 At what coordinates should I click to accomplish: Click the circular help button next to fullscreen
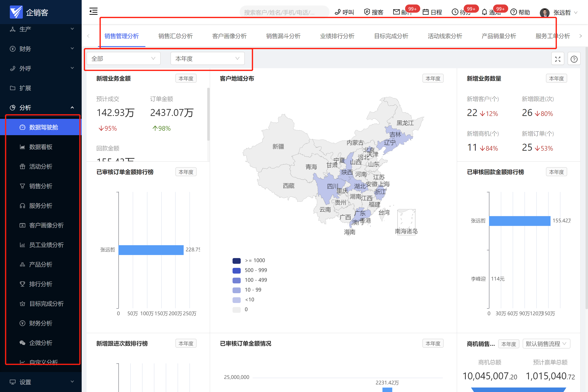coord(574,58)
